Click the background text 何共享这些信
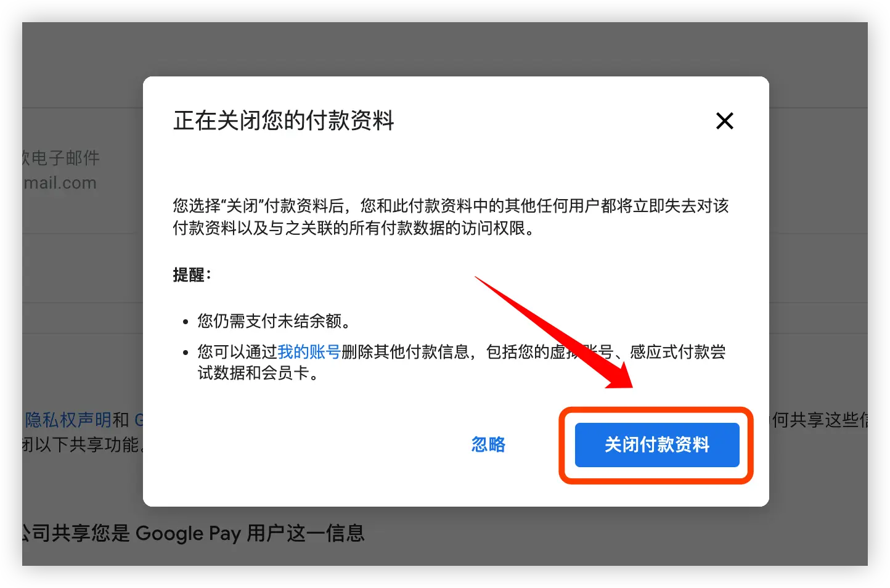Image resolution: width=890 pixels, height=588 pixels. click(x=820, y=420)
